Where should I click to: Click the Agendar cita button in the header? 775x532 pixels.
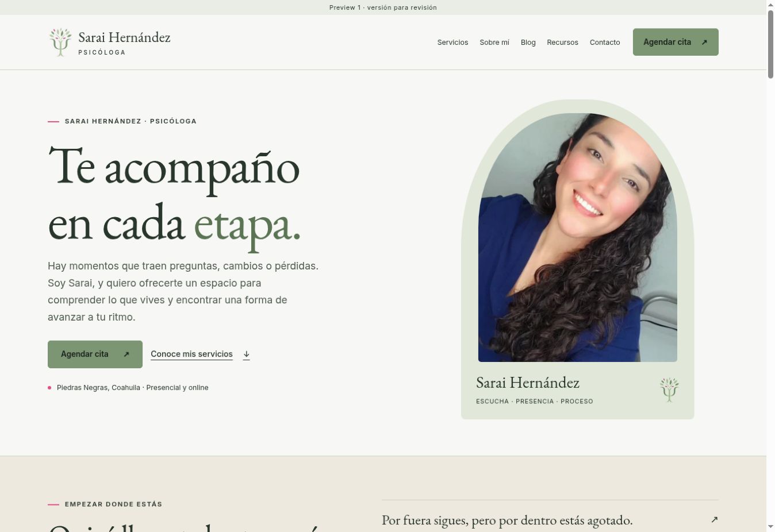pyautogui.click(x=676, y=42)
